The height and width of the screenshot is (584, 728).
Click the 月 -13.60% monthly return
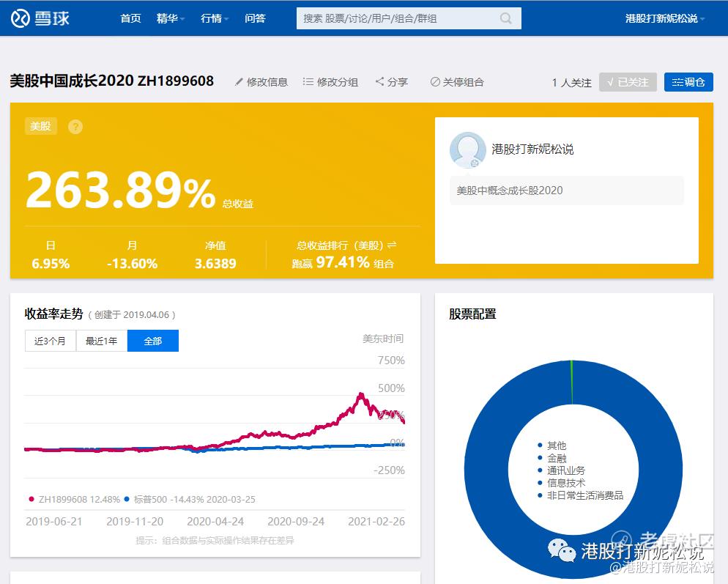tap(133, 264)
